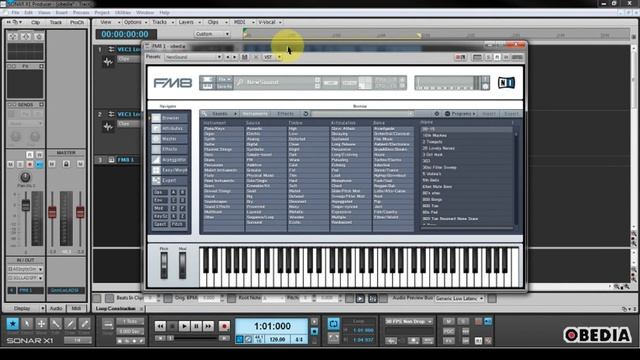Open the FM8 File menu dropdown
Screen dimensions: 640x360
tap(224, 79)
